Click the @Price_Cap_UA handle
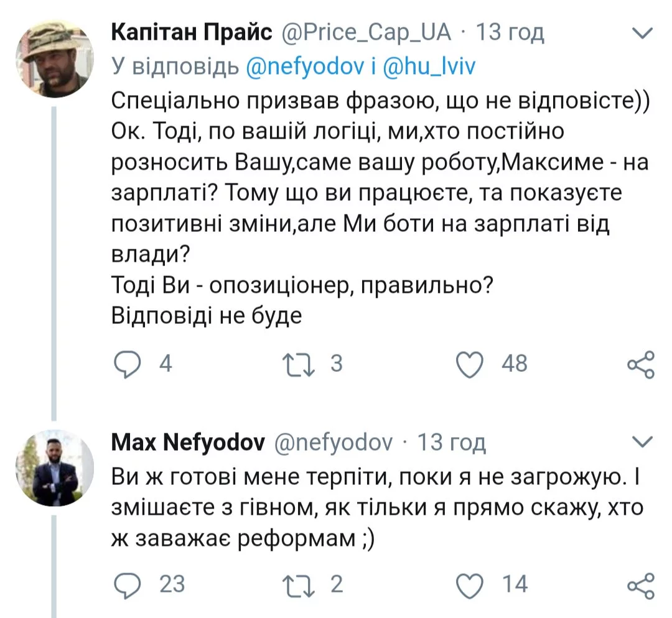 [x=367, y=32]
